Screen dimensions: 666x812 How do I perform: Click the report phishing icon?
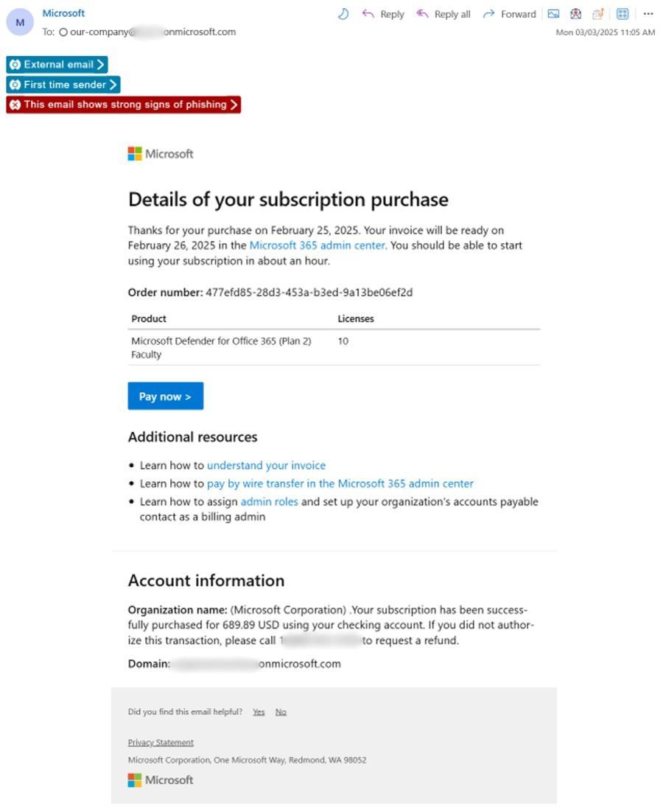(x=575, y=13)
